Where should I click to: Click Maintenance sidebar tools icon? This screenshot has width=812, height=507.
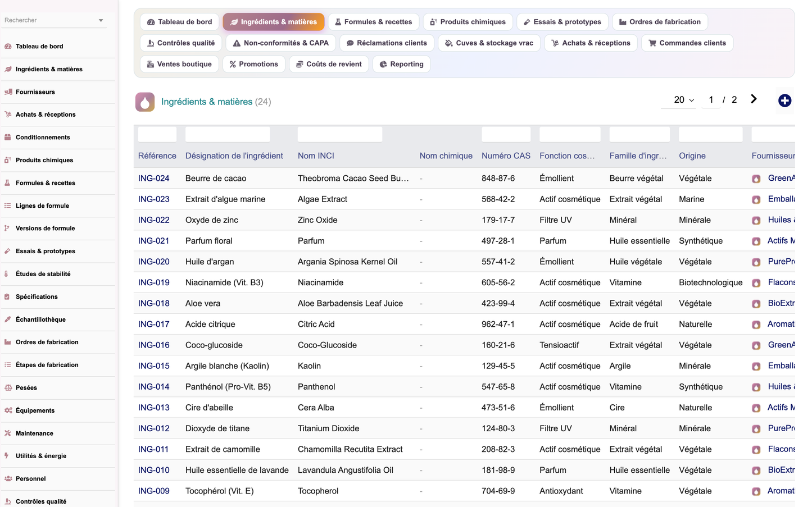coord(8,433)
